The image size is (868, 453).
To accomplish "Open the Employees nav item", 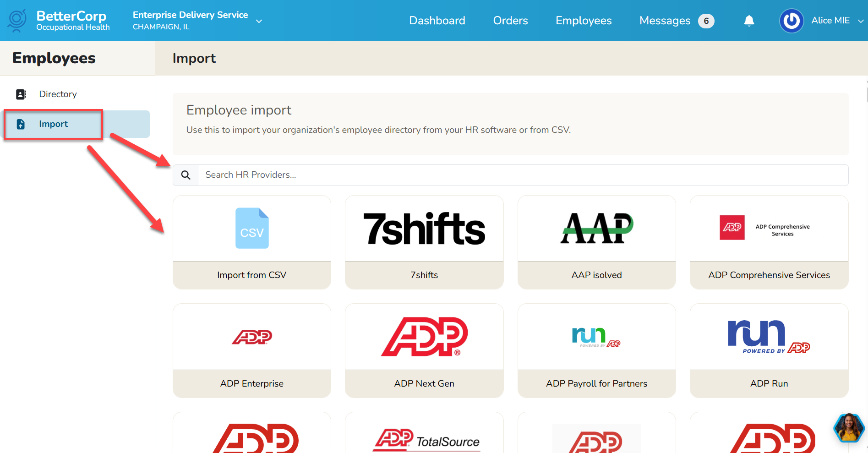I will (584, 21).
